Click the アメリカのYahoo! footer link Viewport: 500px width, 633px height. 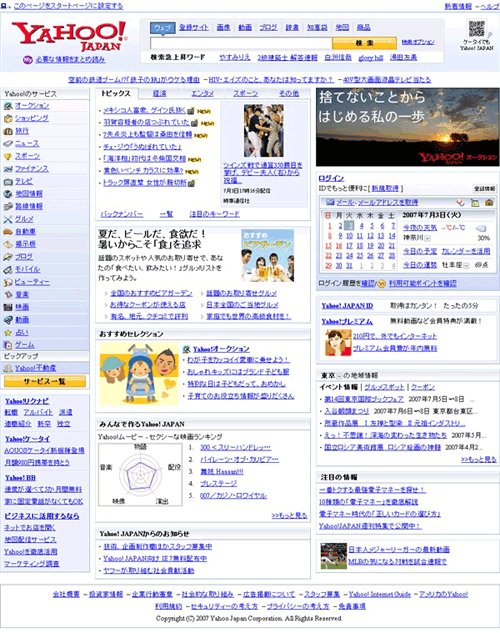pyautogui.click(x=443, y=594)
